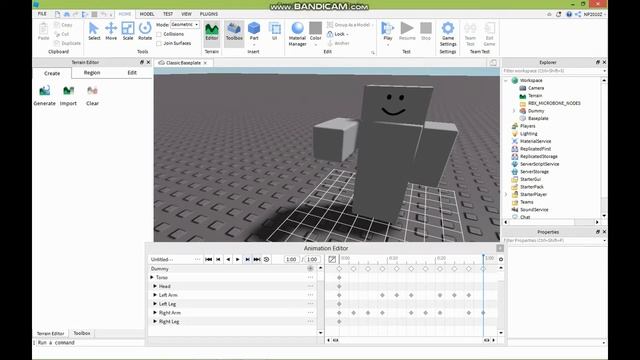Expand the Head track
The height and width of the screenshot is (360, 640).
pos(155,286)
